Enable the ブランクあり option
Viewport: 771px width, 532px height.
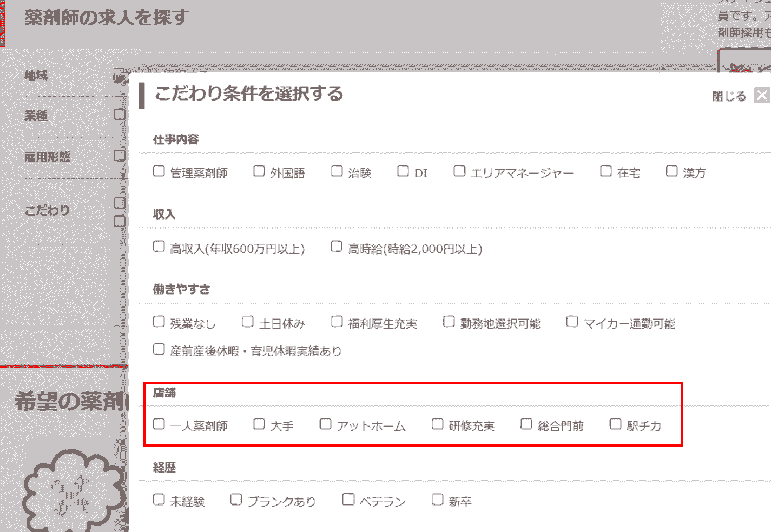[x=236, y=500]
